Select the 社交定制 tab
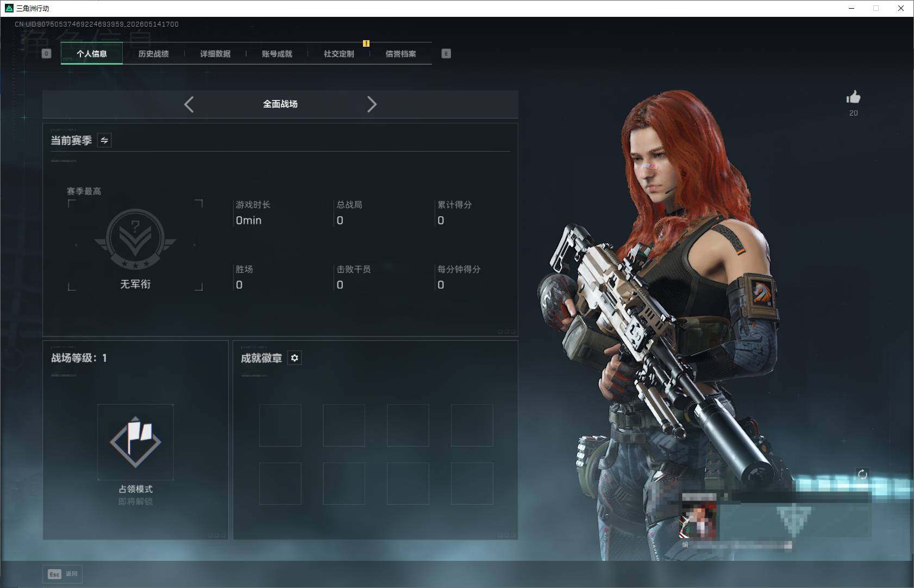 339,53
